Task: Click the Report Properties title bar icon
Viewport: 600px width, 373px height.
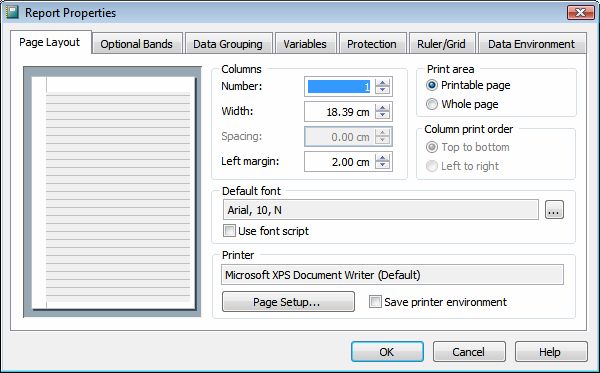Action: [x=13, y=13]
